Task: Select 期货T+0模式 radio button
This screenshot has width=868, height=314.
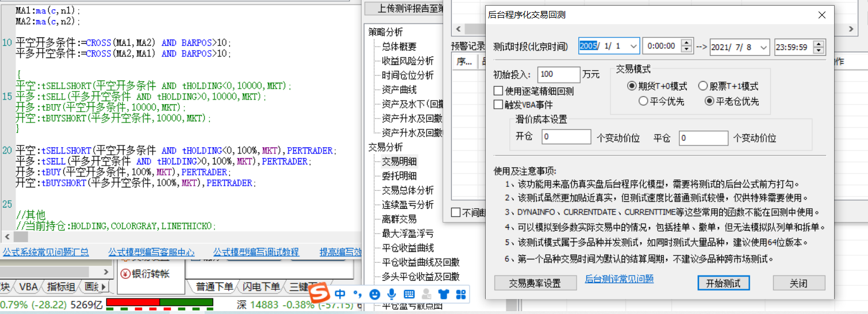Action: (x=632, y=86)
